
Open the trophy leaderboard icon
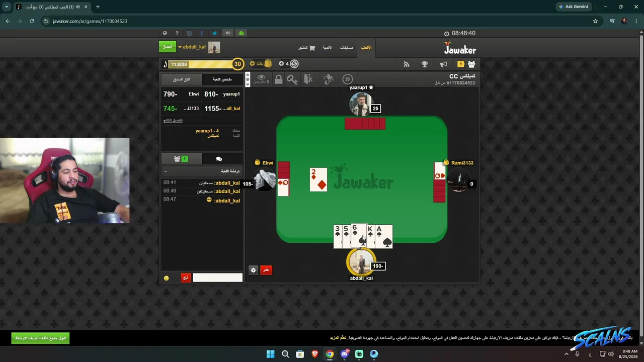click(425, 64)
